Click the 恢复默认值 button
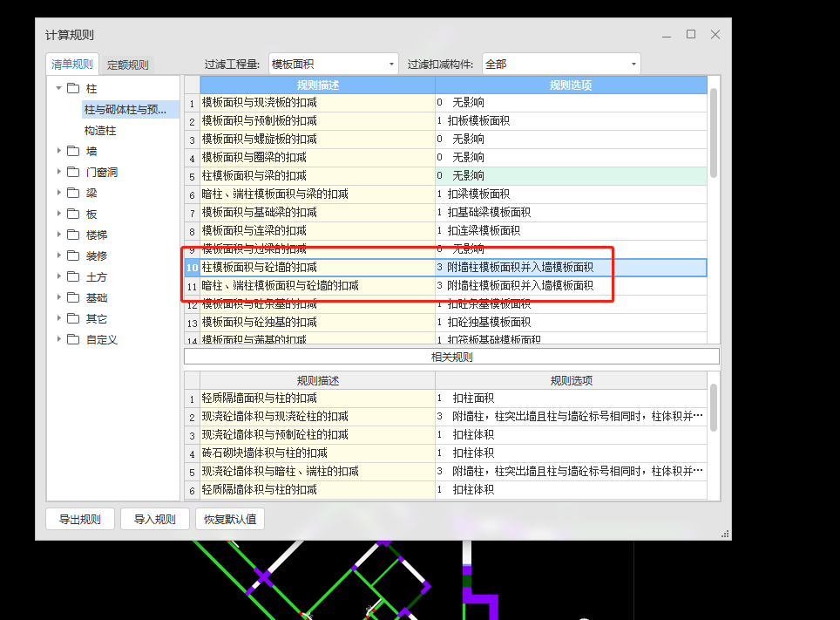The height and width of the screenshot is (620, 840). (230, 519)
